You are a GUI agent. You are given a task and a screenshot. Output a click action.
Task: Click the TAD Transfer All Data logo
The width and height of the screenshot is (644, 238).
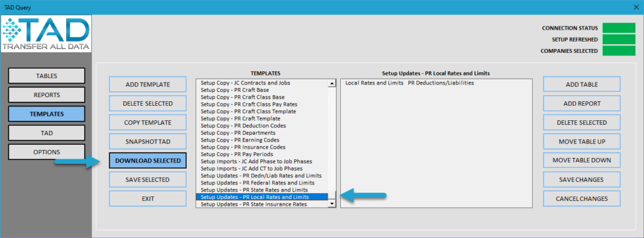[46, 34]
